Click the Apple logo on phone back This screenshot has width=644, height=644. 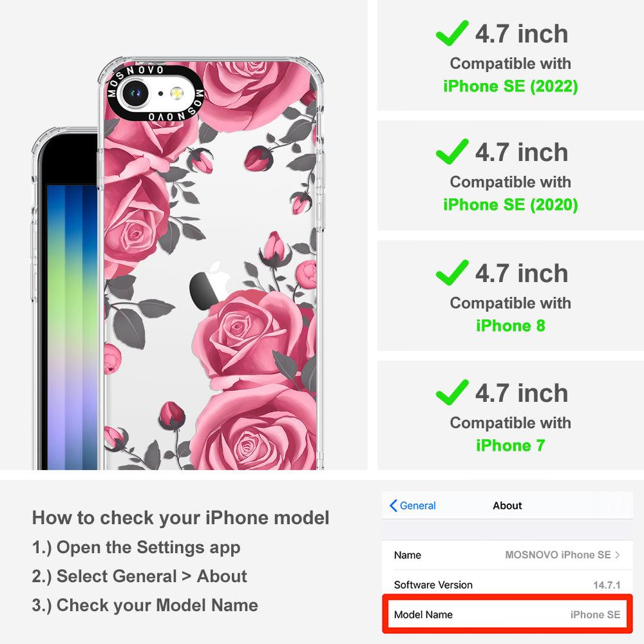tap(209, 287)
